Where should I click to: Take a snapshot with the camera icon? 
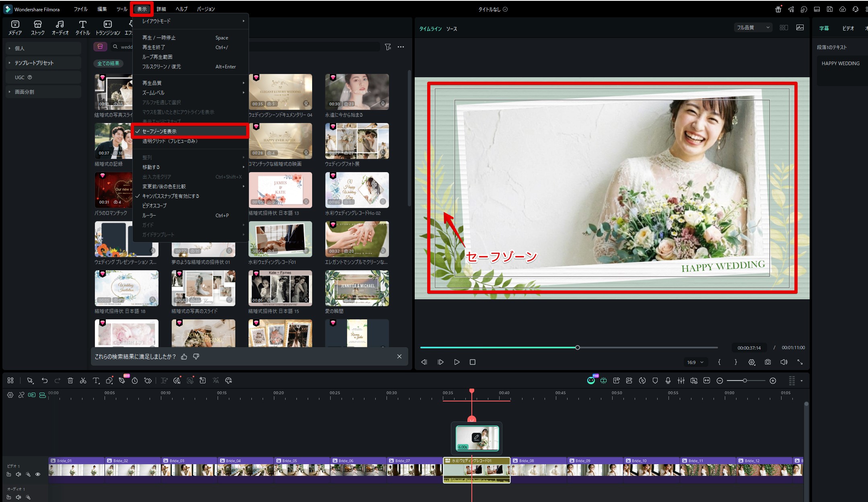(768, 362)
